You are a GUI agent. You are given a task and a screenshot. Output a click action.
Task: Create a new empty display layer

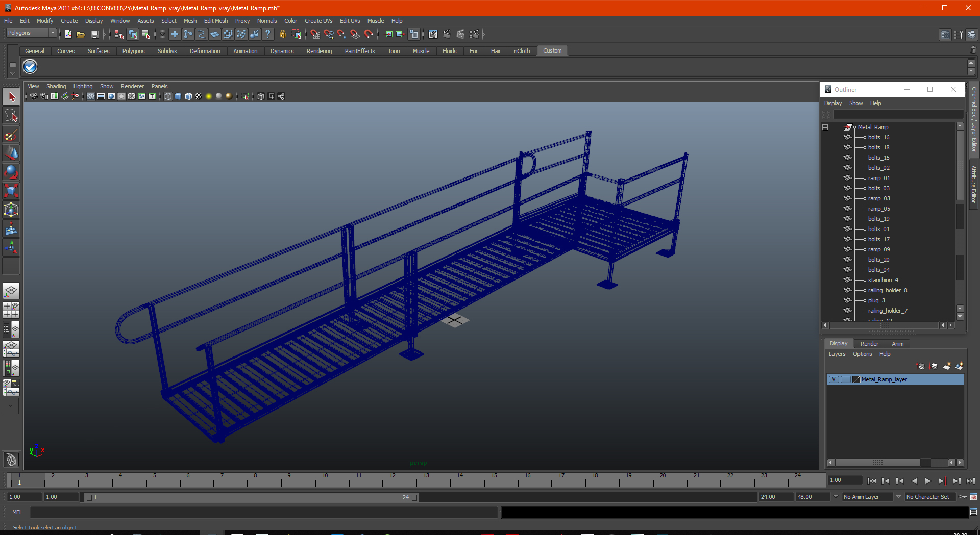click(947, 366)
